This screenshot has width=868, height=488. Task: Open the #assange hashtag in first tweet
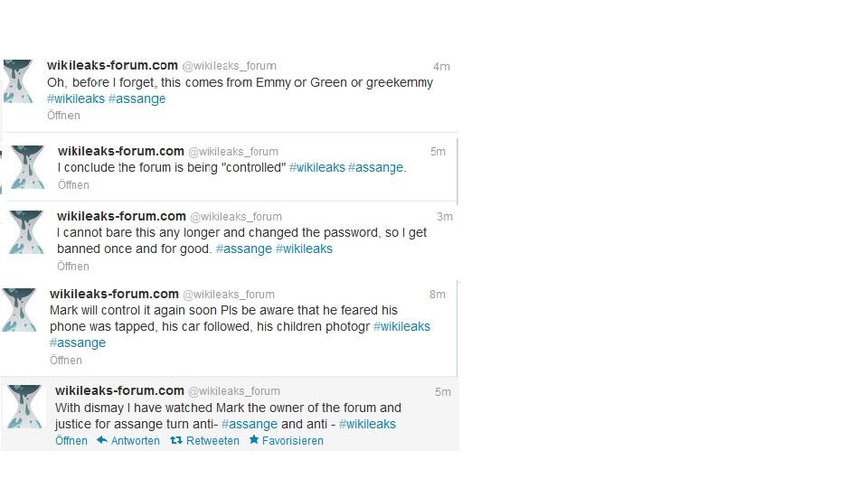pos(137,99)
